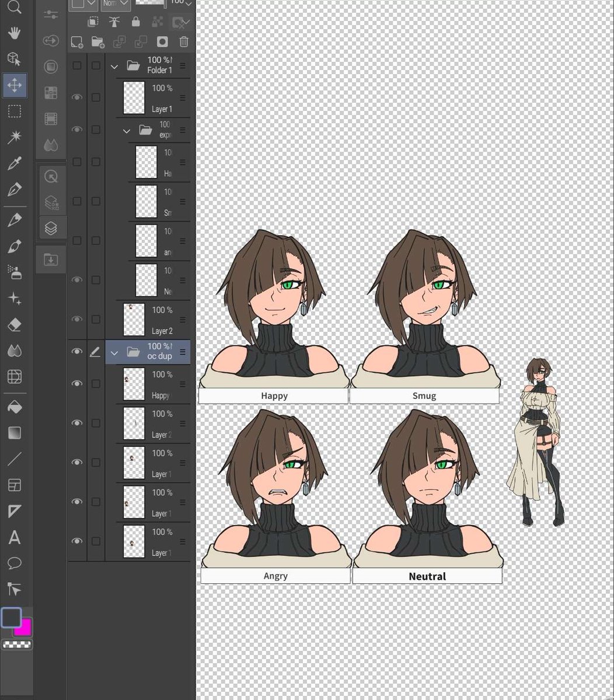Select the main drawing color swatch
Screen dimensions: 614x700
[x=11, y=617]
